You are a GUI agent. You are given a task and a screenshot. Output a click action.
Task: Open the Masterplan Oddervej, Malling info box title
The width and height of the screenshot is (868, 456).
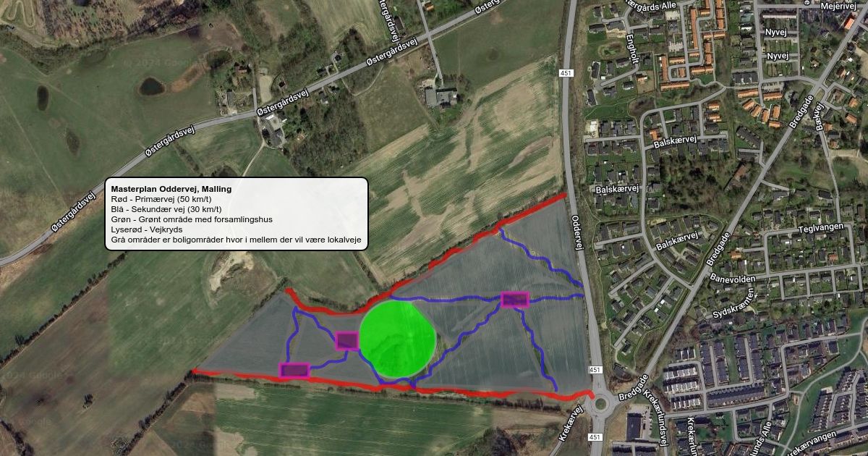171,189
